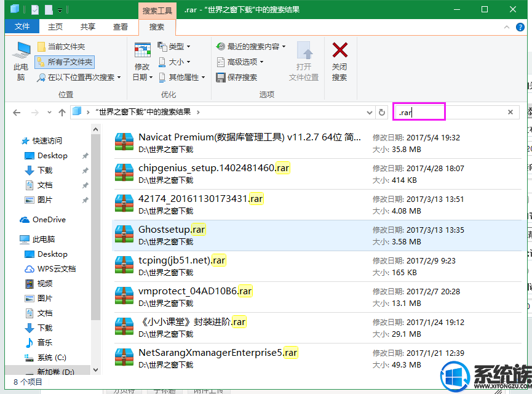Open the Help question mark icon

520,27
